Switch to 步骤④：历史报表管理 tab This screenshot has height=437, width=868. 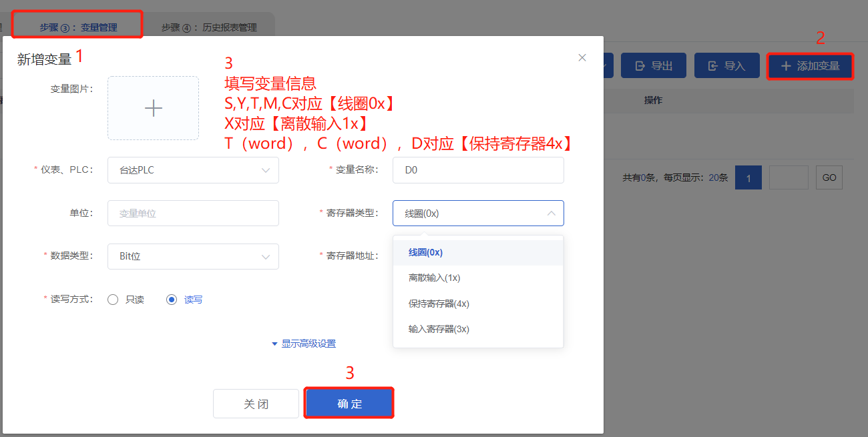click(x=208, y=27)
